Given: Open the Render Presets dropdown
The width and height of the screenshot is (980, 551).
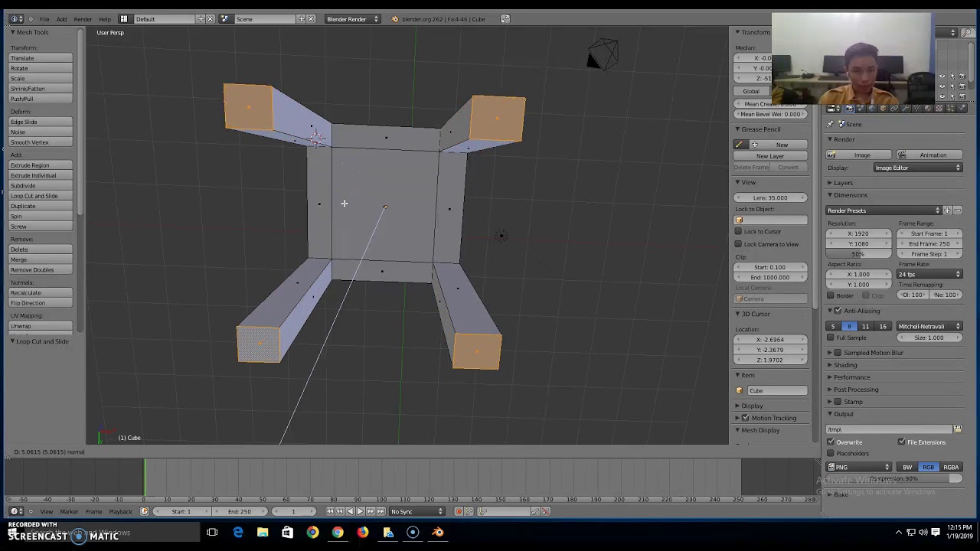Looking at the screenshot, I should 884,210.
